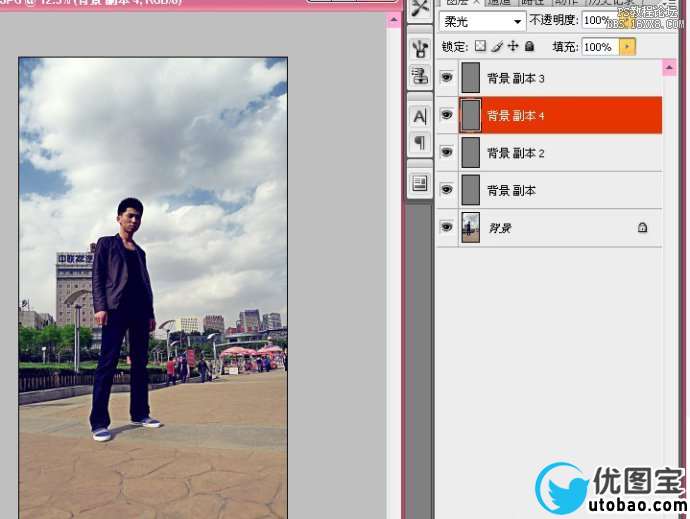Toggle lock all padlock icon

tap(529, 46)
